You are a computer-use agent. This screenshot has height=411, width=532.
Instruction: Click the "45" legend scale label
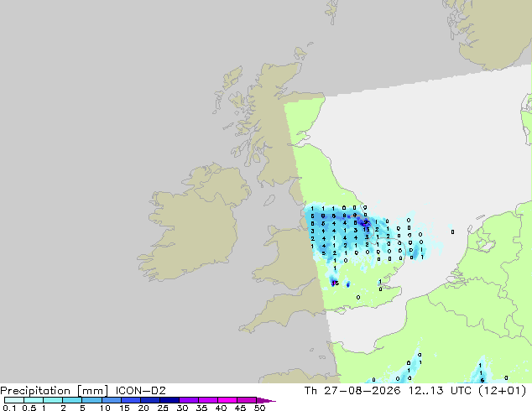point(240,408)
